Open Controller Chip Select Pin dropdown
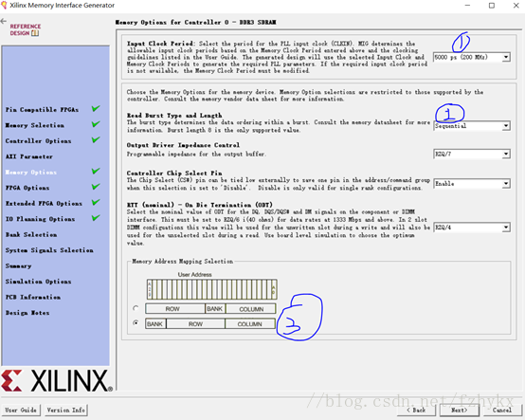 coord(472,184)
